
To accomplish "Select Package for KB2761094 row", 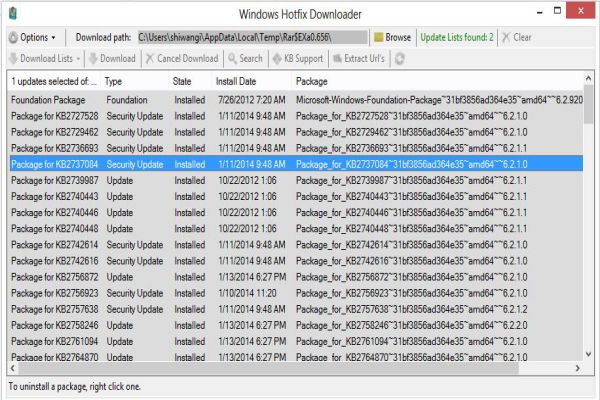I will coord(295,341).
